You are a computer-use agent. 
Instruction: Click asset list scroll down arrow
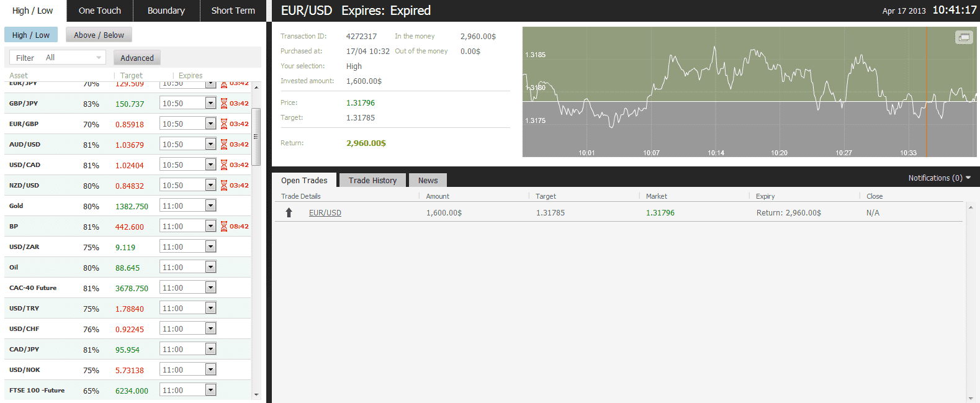[x=256, y=394]
